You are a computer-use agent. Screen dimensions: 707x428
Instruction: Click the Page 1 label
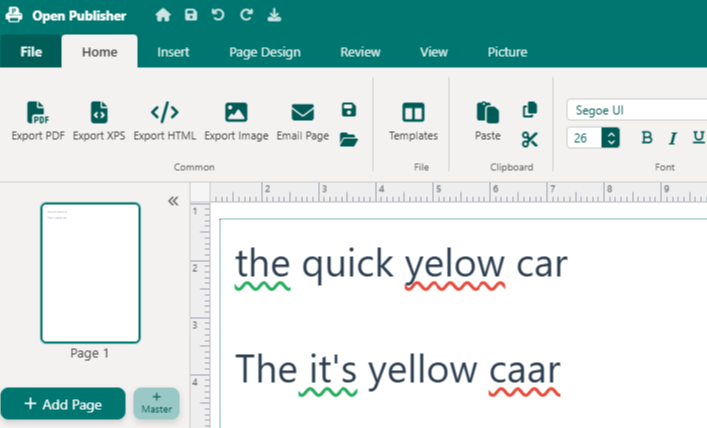coord(89,353)
